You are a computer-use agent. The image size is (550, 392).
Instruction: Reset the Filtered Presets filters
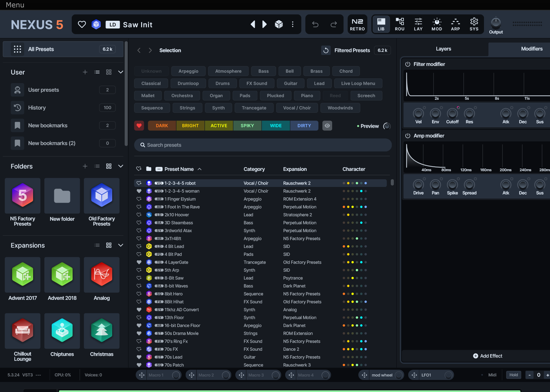tap(326, 50)
